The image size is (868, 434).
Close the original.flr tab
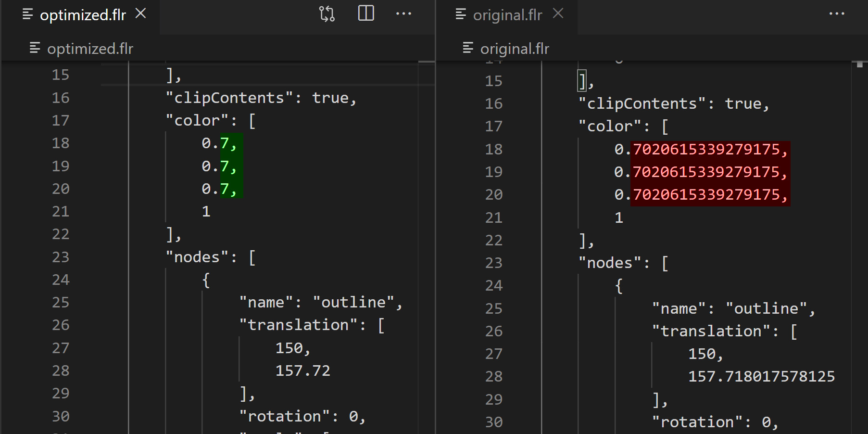[x=558, y=13]
